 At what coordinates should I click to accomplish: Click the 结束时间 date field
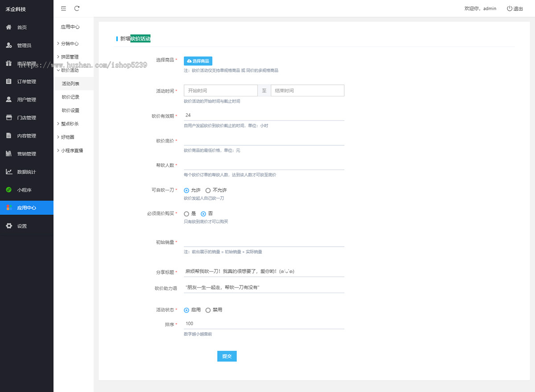coord(308,91)
